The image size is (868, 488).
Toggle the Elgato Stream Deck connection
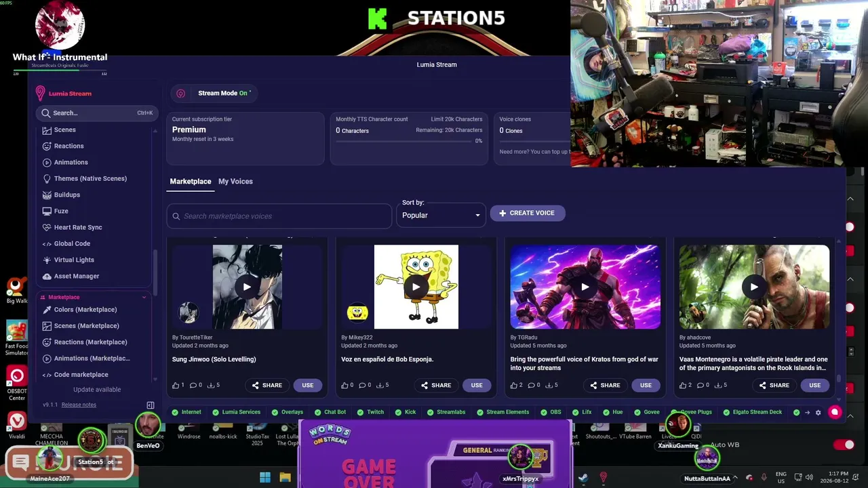pos(753,412)
